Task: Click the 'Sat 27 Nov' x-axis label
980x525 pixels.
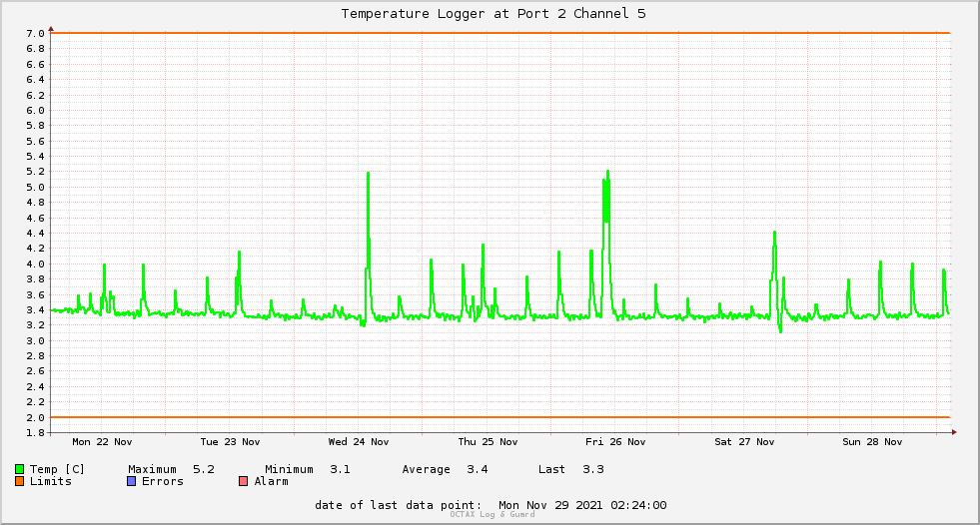Action: 744,442
